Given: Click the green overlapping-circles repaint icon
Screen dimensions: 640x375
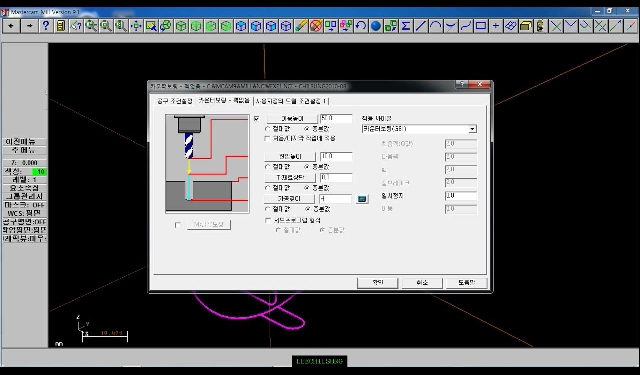Looking at the screenshot, I should point(166,26).
